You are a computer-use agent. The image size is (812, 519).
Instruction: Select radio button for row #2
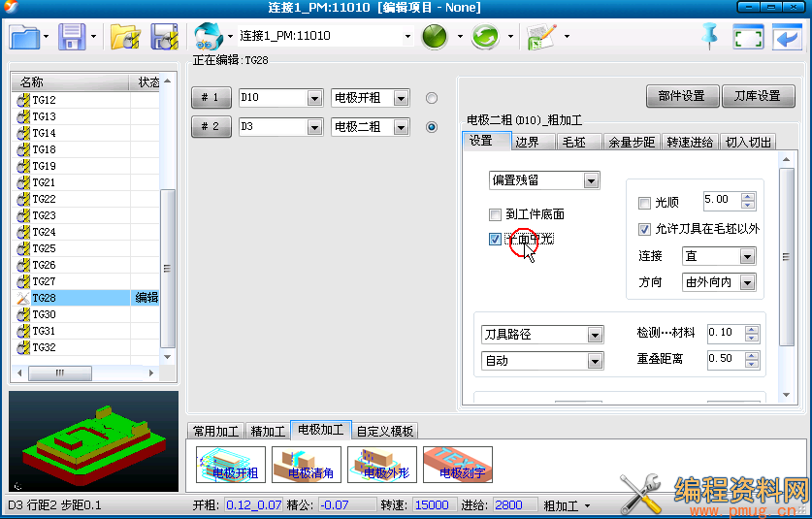(x=432, y=127)
